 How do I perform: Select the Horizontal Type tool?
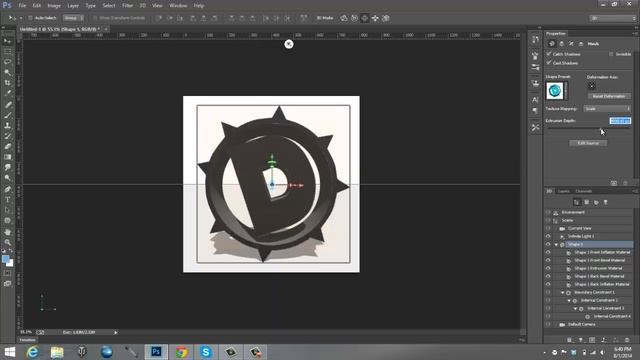click(x=7, y=200)
